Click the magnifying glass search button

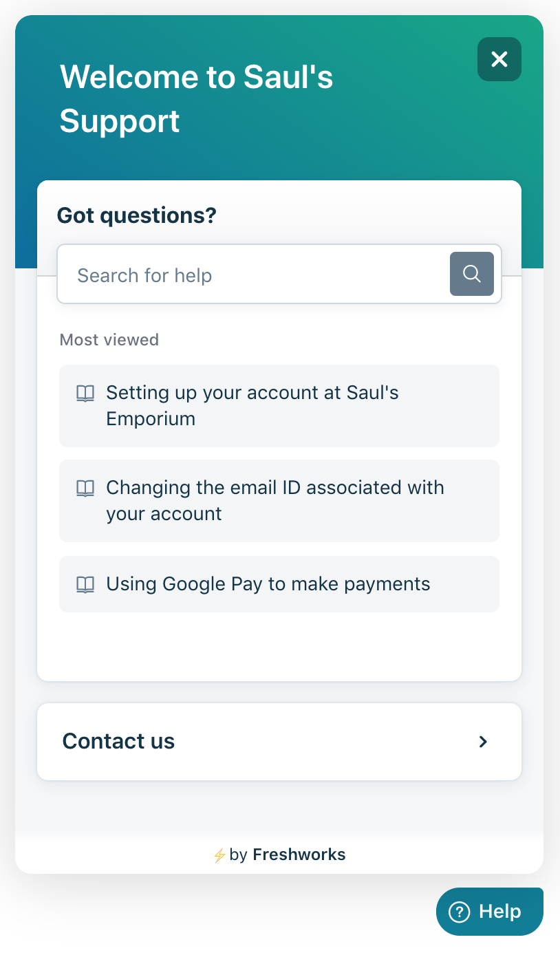pyautogui.click(x=472, y=274)
